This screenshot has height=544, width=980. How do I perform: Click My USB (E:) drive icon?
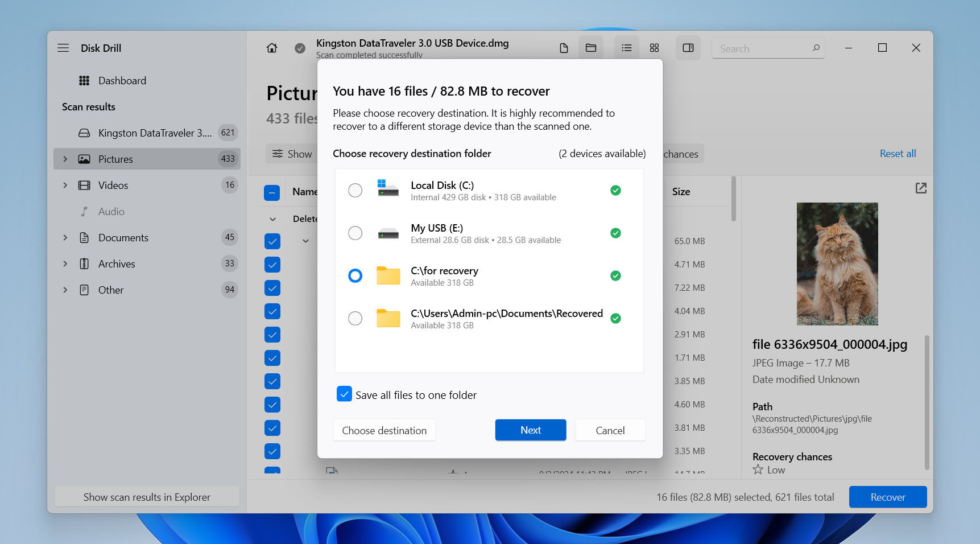(x=388, y=233)
